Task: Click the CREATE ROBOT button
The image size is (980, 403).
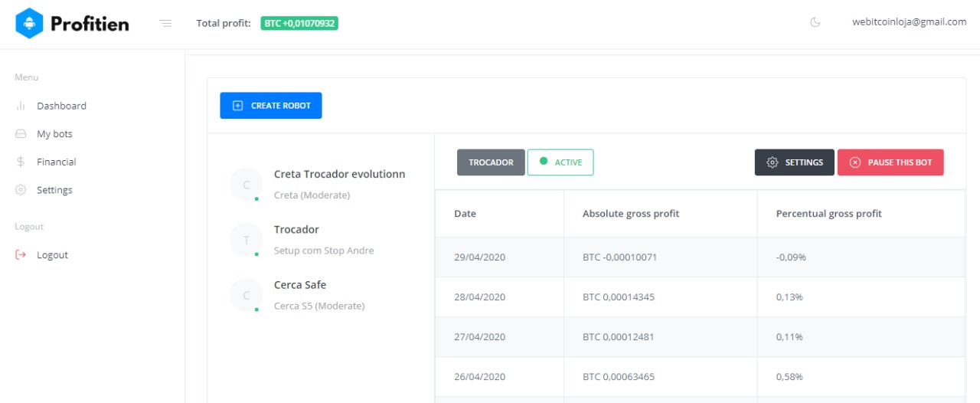Action: click(x=271, y=106)
